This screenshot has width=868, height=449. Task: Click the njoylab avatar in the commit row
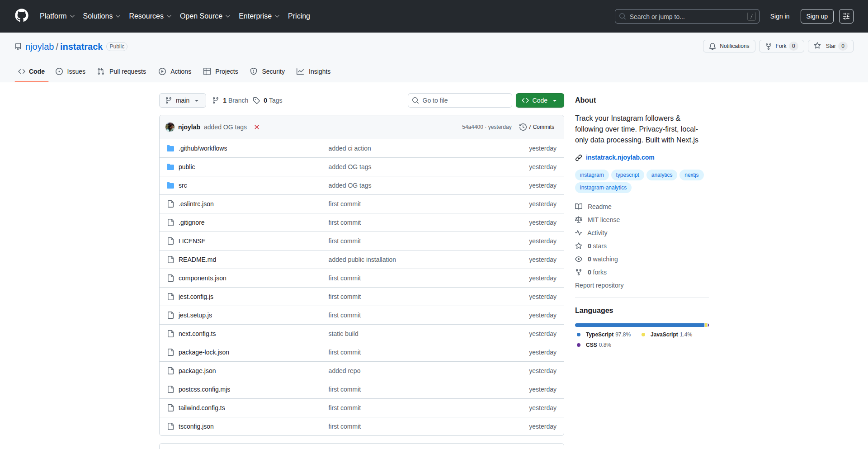pos(170,127)
